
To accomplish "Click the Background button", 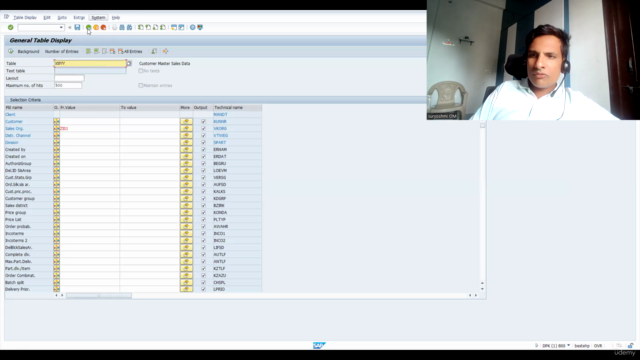I will 28,51.
